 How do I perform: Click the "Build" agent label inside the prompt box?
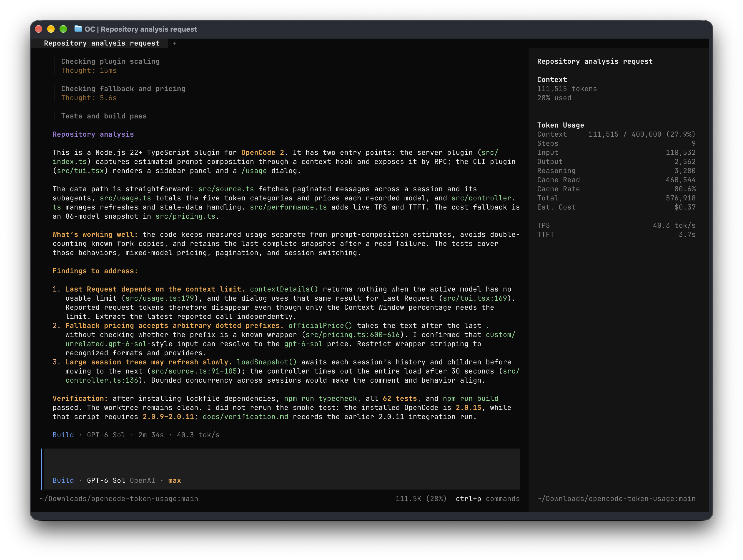click(63, 480)
